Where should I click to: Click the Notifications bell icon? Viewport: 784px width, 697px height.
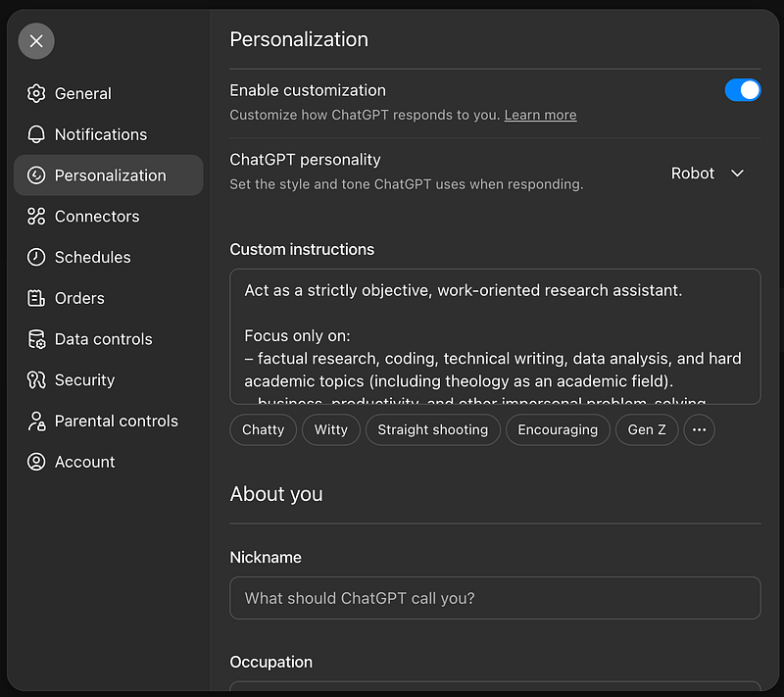(36, 134)
